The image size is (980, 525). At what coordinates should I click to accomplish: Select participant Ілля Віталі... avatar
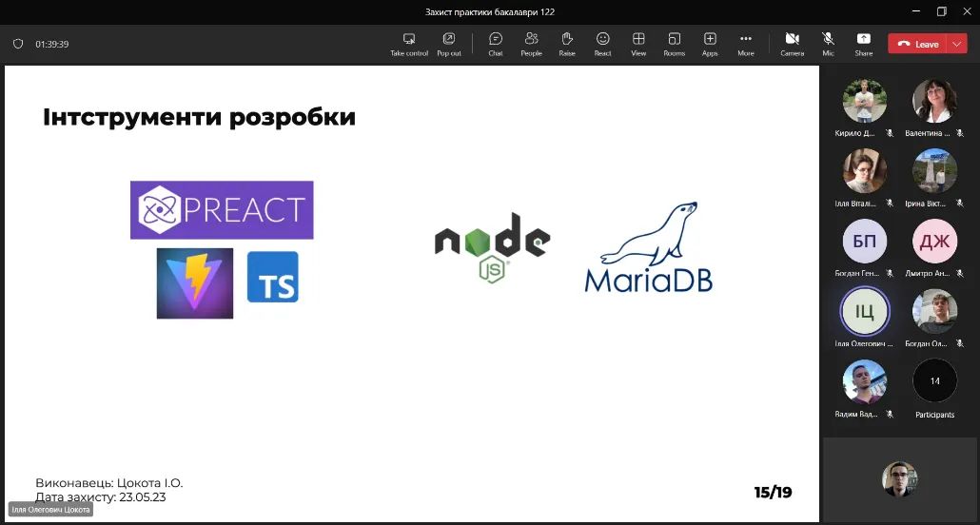(x=864, y=170)
